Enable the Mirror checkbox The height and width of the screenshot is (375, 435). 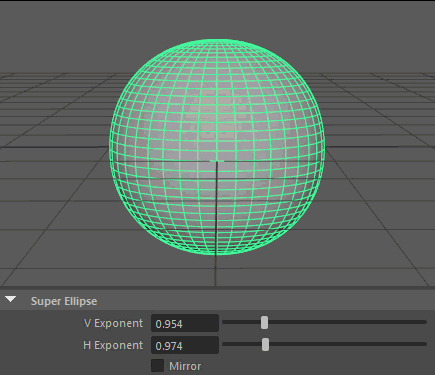pos(157,366)
